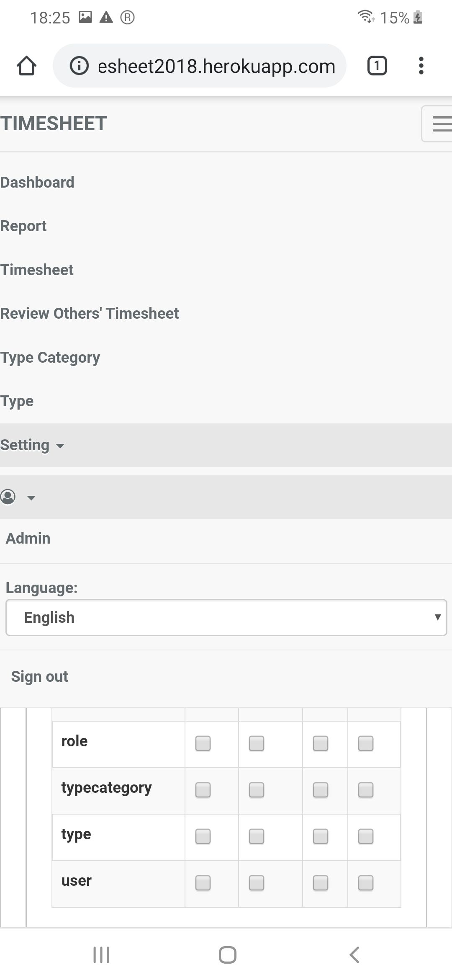Open the Type Category link
Image resolution: width=452 pixels, height=980 pixels.
pyautogui.click(x=50, y=358)
